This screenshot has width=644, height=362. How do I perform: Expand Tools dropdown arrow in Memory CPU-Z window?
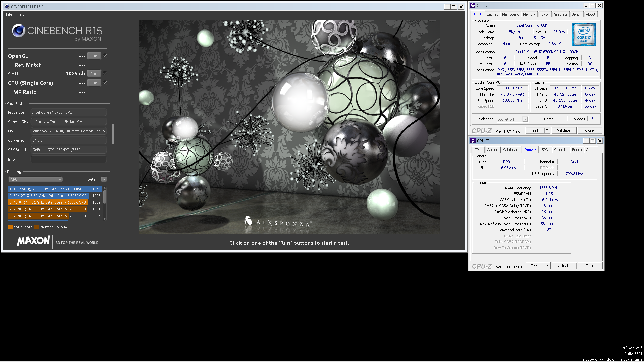tap(547, 266)
